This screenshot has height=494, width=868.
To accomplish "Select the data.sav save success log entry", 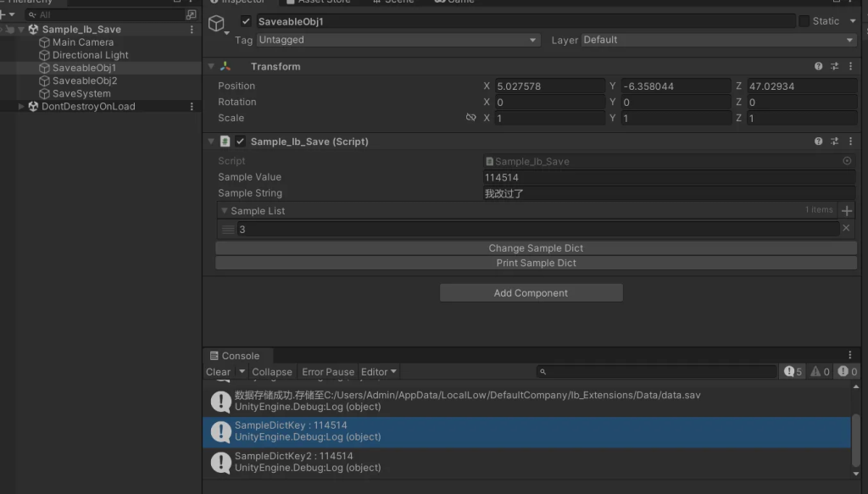I will pos(526,401).
